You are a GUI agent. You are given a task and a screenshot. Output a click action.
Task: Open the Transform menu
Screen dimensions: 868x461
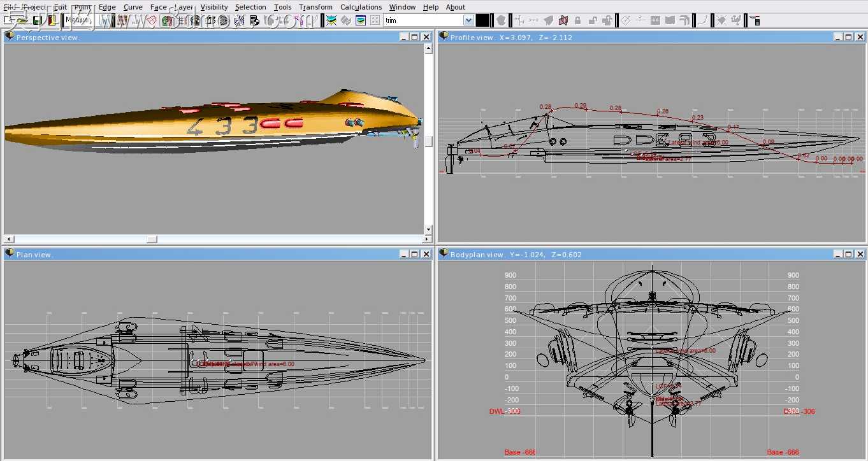pyautogui.click(x=315, y=7)
